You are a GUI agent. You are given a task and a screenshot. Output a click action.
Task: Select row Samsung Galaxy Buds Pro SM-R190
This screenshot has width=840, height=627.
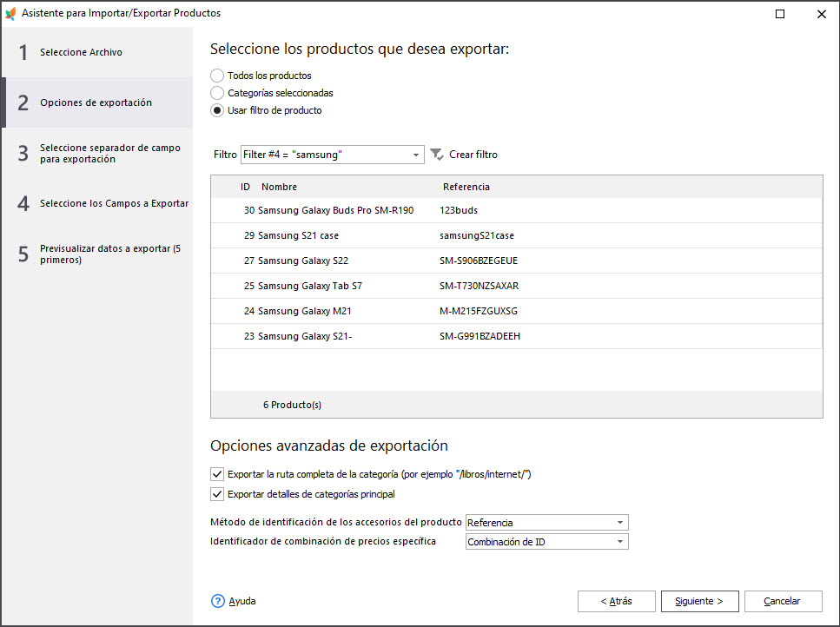[517, 210]
